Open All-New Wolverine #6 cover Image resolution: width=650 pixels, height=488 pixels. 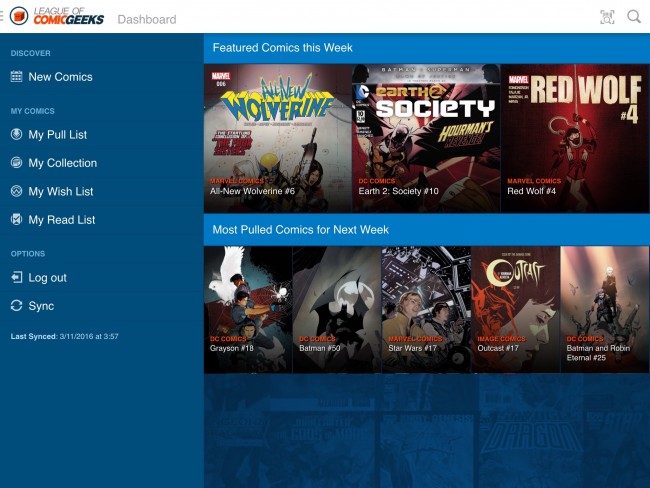point(278,138)
